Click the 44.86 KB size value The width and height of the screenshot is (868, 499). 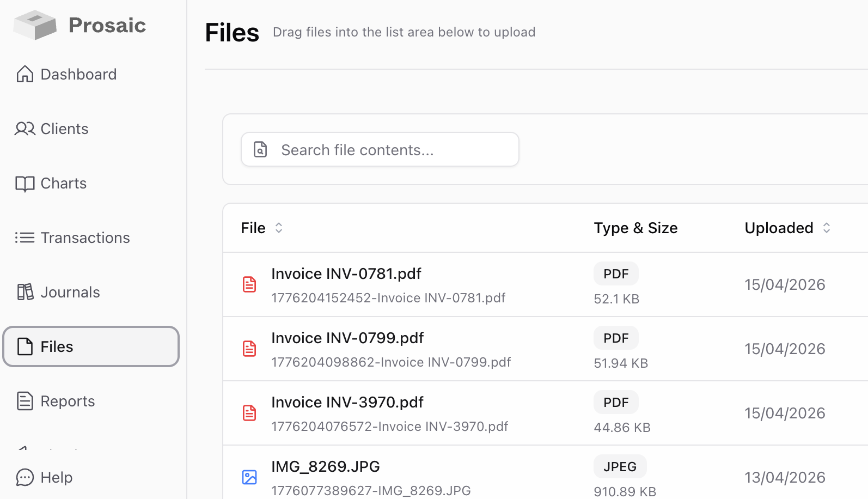[622, 427]
